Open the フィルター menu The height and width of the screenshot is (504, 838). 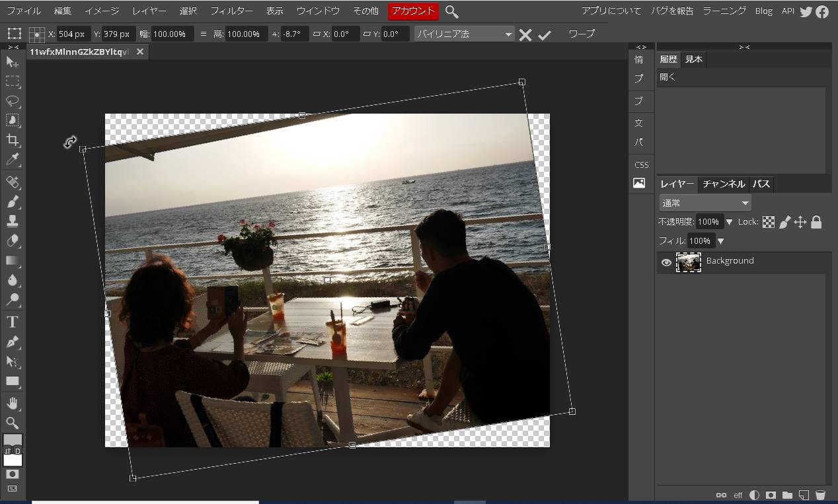point(231,11)
